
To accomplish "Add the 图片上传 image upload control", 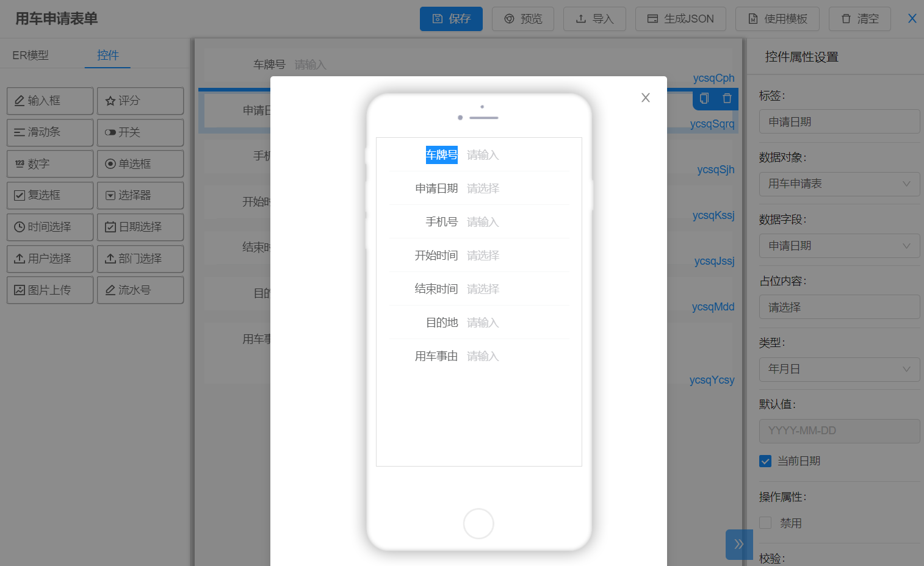I will (x=50, y=290).
